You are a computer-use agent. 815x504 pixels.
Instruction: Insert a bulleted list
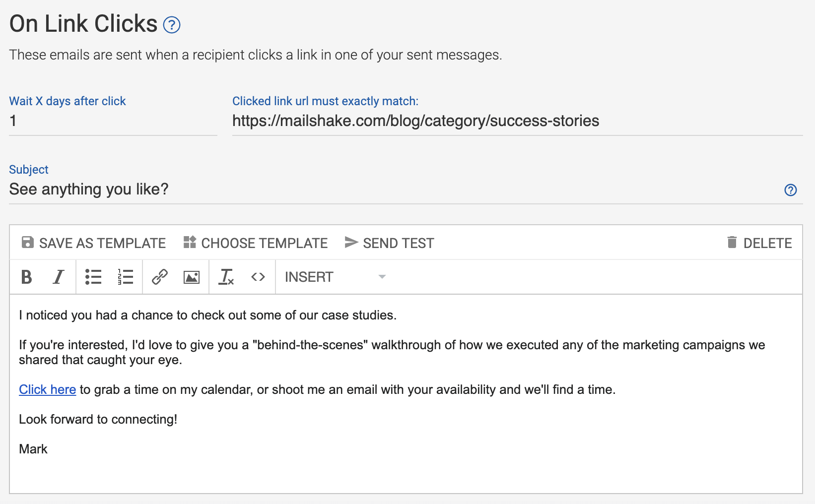coord(93,277)
